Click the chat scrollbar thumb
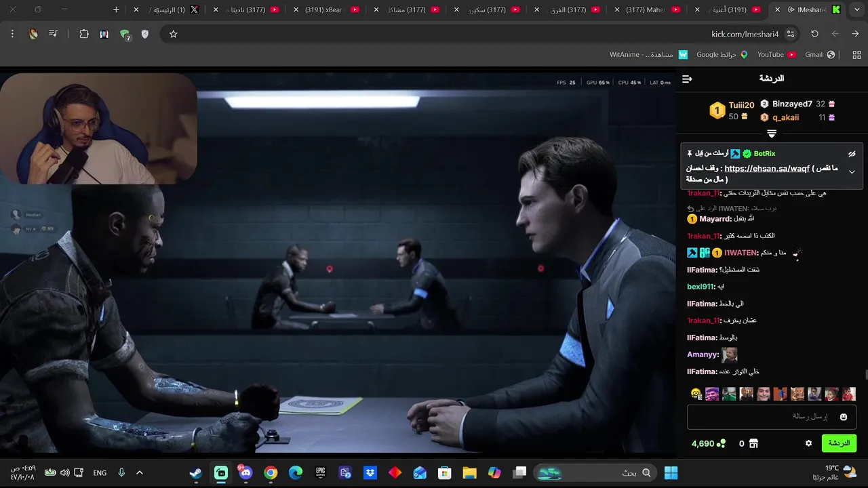The width and height of the screenshot is (868, 488). (x=866, y=375)
